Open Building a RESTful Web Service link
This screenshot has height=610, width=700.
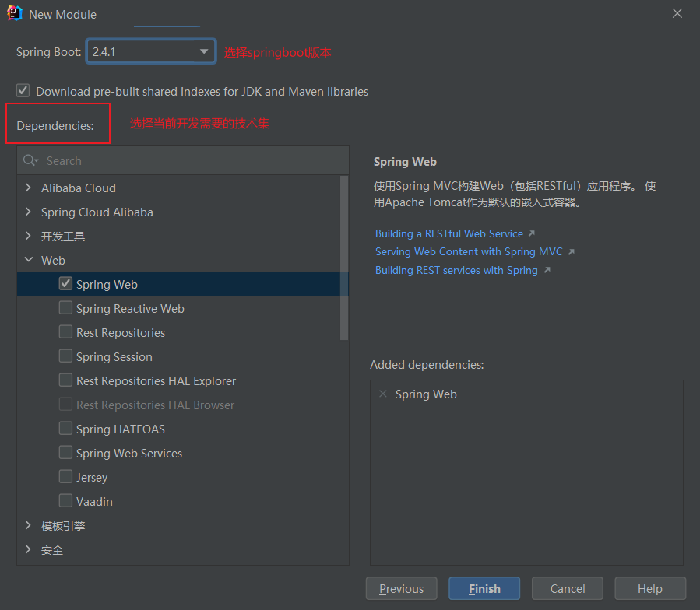(448, 233)
